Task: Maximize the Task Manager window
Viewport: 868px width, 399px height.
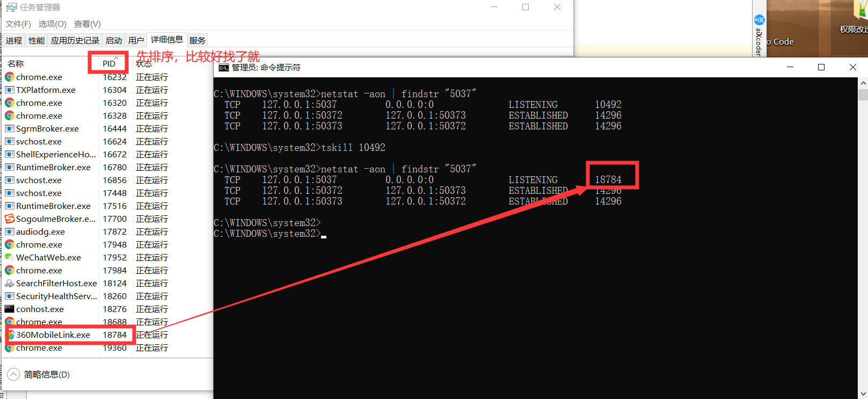Action: (526, 7)
